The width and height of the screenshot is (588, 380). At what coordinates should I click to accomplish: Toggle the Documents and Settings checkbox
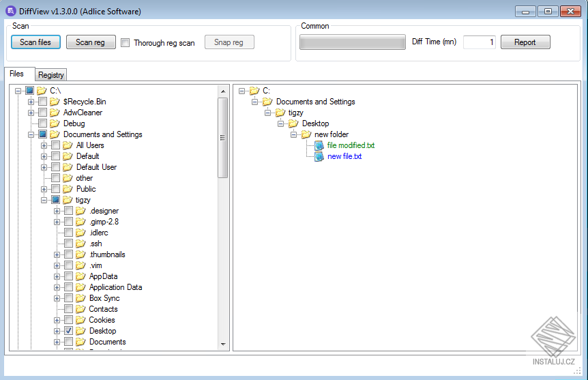click(x=43, y=134)
